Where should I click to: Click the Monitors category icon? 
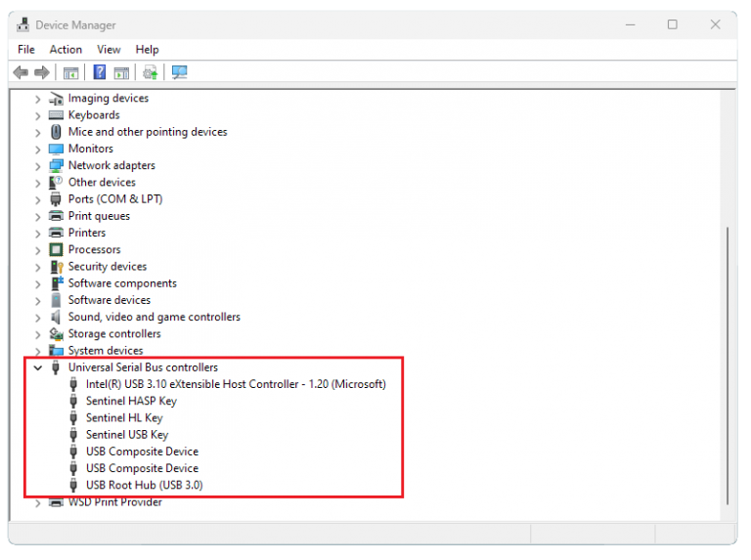pos(56,149)
